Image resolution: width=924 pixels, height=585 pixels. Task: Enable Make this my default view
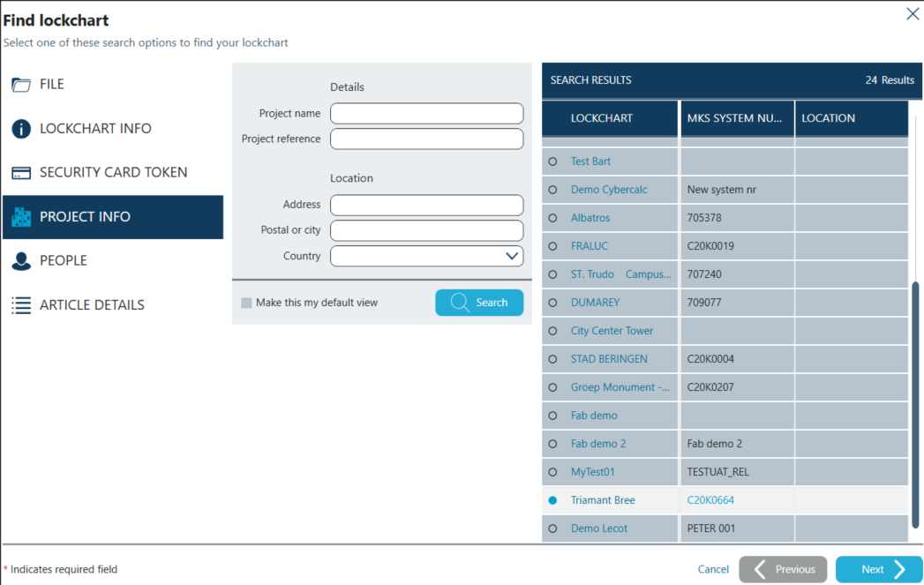[246, 303]
